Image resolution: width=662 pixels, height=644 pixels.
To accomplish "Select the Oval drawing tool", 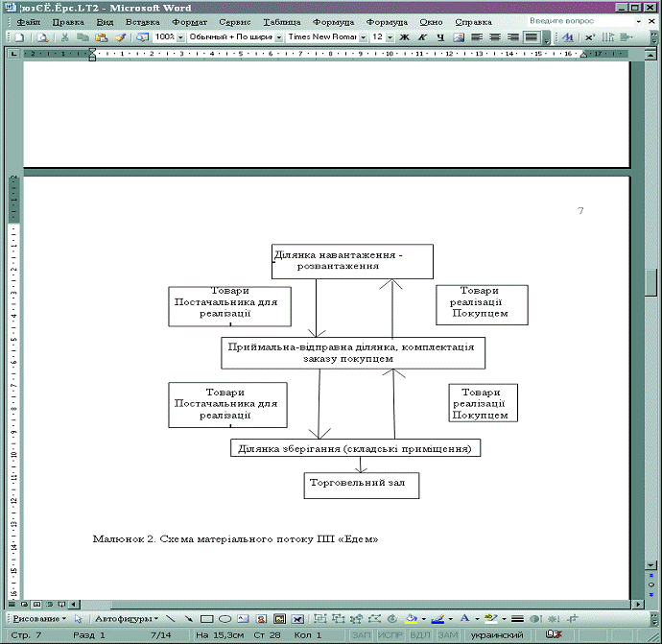I will point(225,619).
